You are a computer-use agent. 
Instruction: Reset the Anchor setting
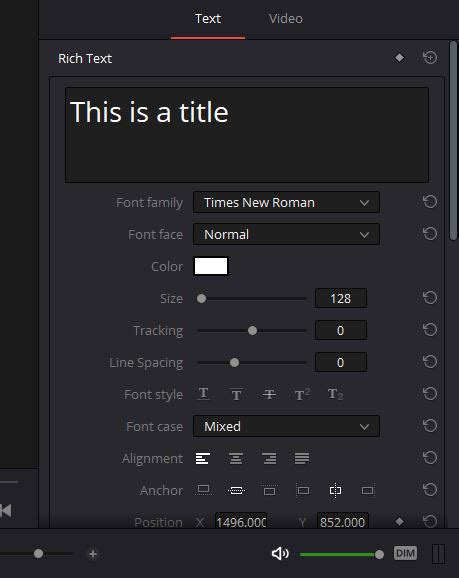point(430,490)
